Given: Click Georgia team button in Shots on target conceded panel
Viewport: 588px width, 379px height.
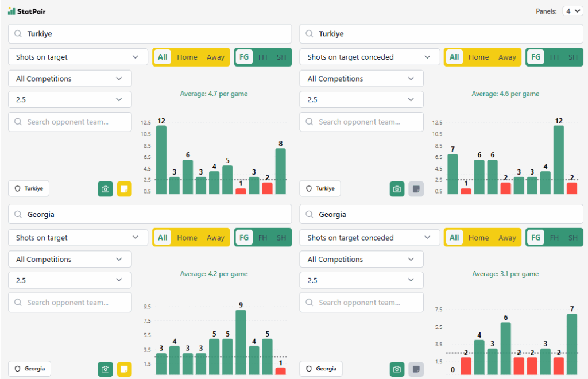Looking at the screenshot, I should [321, 369].
